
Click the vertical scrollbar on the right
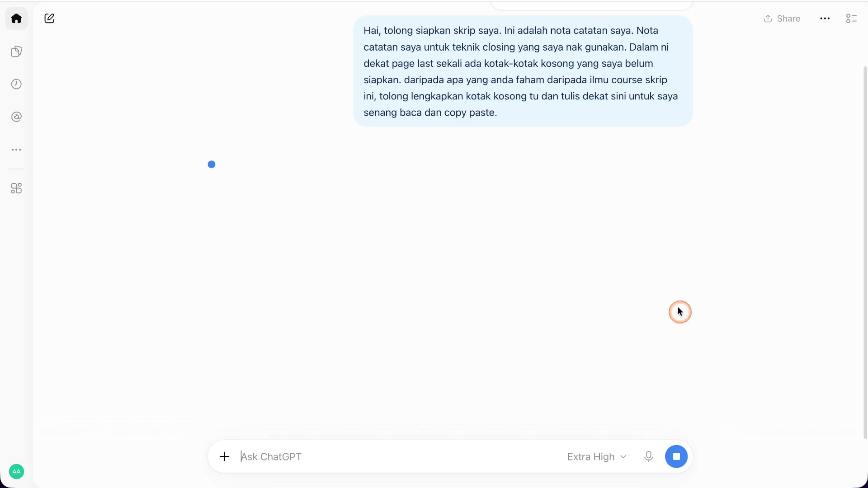coord(865,252)
